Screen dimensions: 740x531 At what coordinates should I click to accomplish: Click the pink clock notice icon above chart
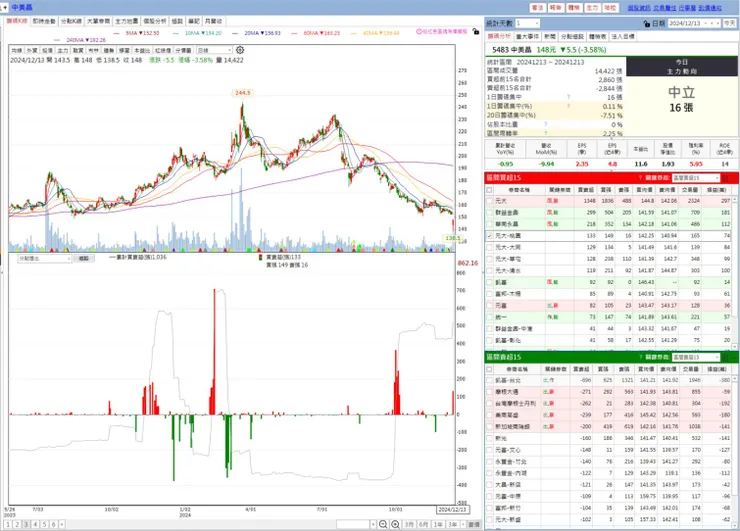pyautogui.click(x=419, y=31)
